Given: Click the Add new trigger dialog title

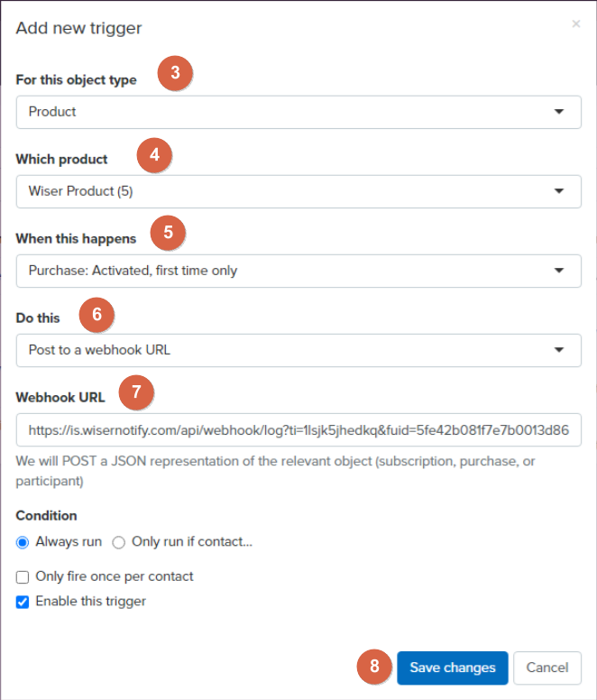Looking at the screenshot, I should point(79,28).
